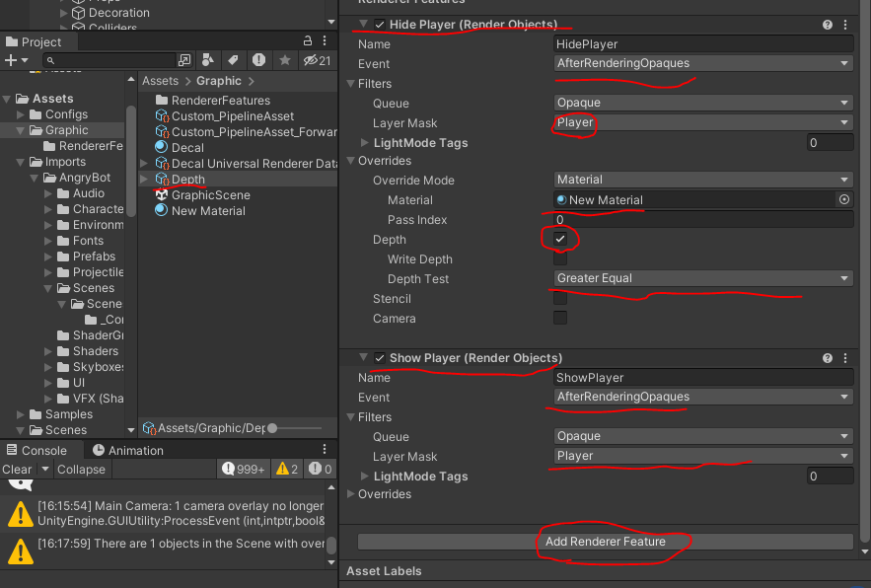Toggle the console info messages filter 999+

coord(243,469)
